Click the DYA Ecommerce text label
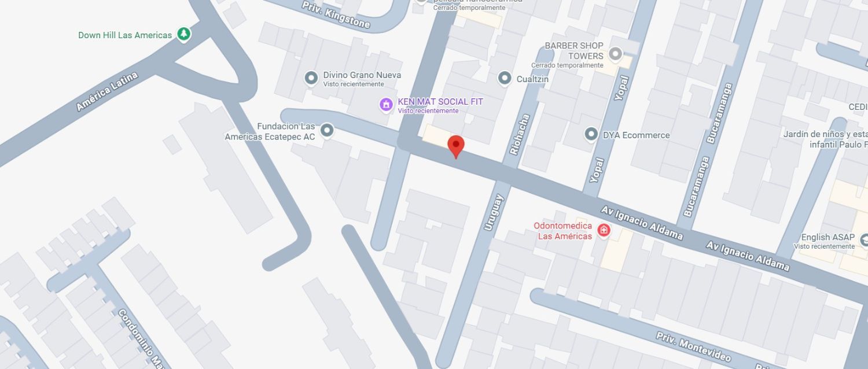Image resolution: width=868 pixels, height=369 pixels. coord(636,135)
